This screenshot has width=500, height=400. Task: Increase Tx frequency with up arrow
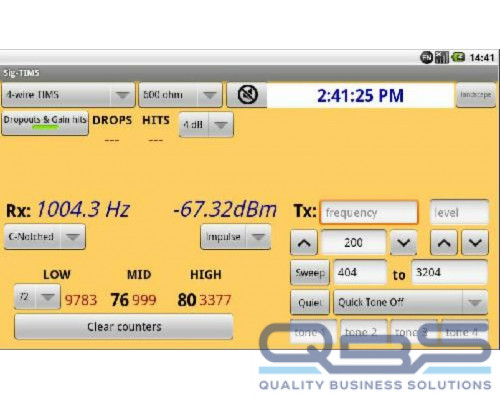pyautogui.click(x=304, y=242)
